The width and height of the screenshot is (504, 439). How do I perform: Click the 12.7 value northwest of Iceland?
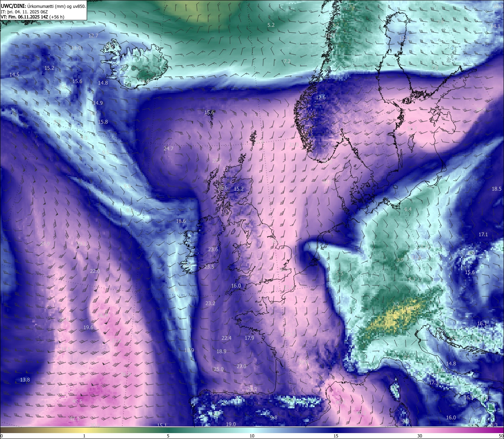(x=93, y=35)
